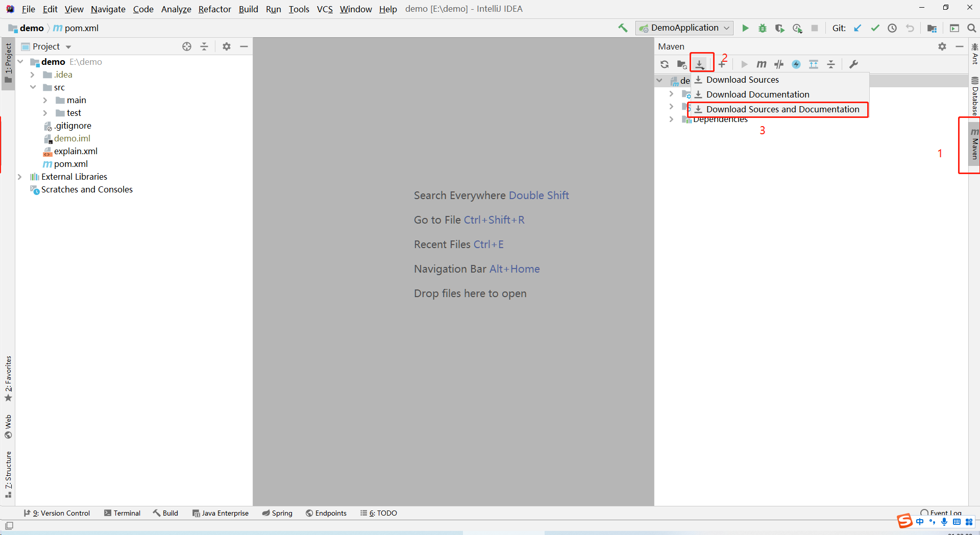This screenshot has width=980, height=535.
Task: Toggle the 1: Project side tab
Action: [8, 63]
